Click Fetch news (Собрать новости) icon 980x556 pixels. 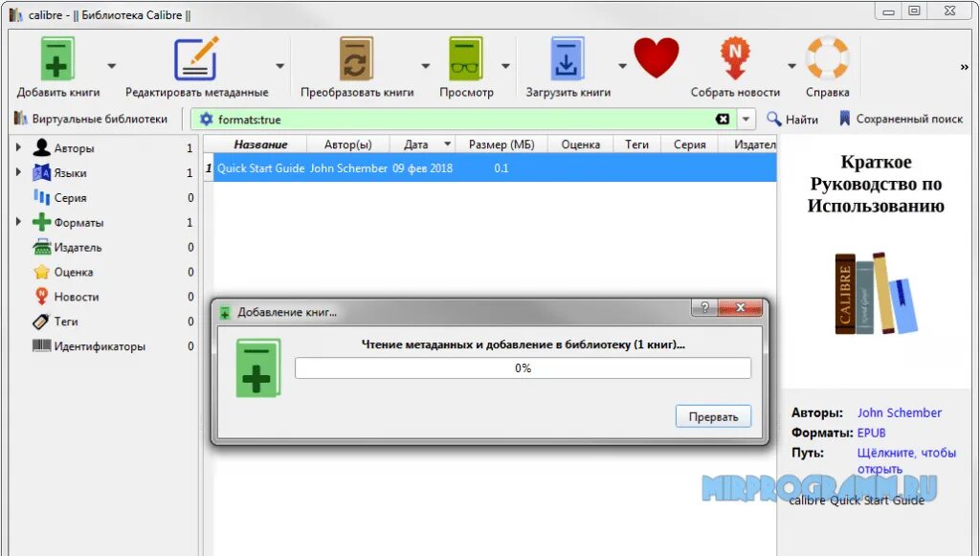(x=735, y=58)
